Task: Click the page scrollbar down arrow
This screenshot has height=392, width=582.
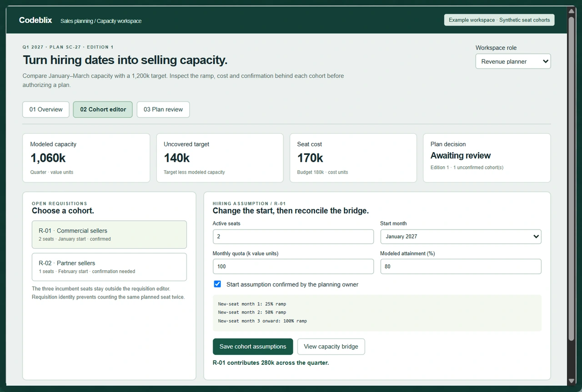Action: point(572,381)
